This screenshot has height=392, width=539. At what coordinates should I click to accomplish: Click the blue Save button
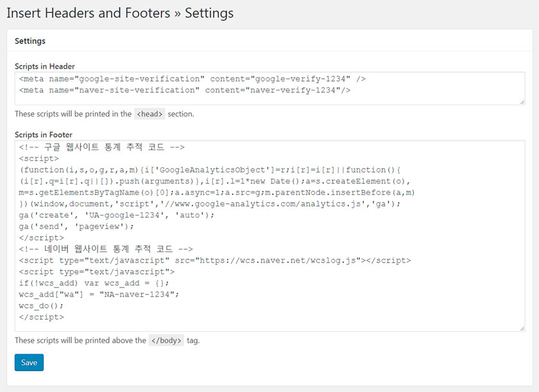[29, 362]
